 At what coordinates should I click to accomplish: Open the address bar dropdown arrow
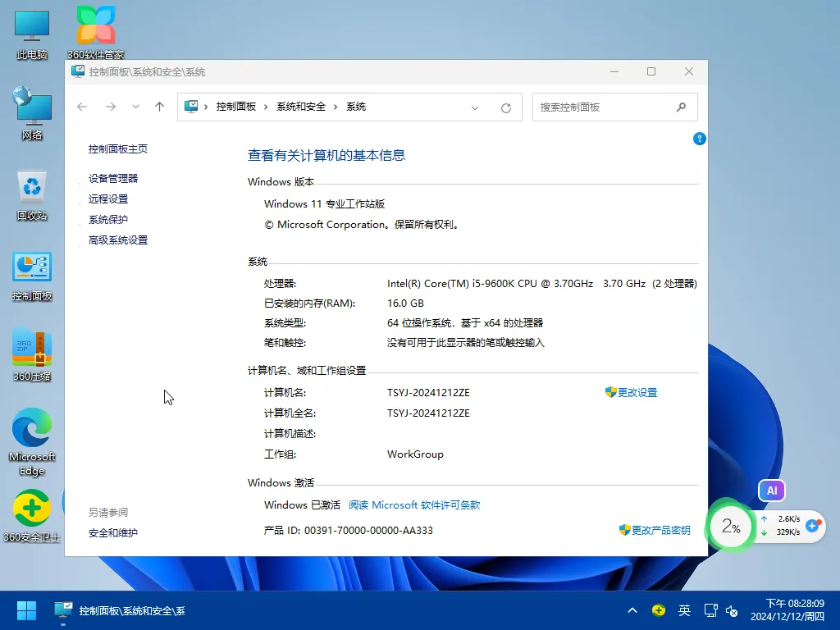click(x=475, y=107)
